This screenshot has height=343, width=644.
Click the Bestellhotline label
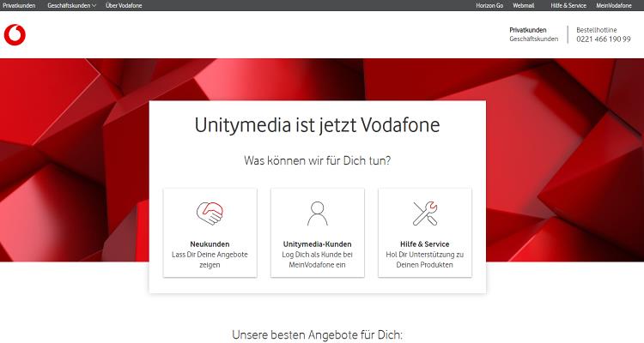pyautogui.click(x=597, y=30)
